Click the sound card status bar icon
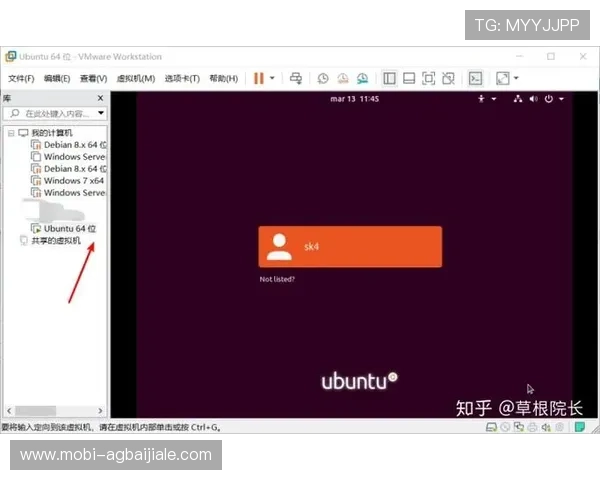Screen dimensions: 600x480 point(546,427)
